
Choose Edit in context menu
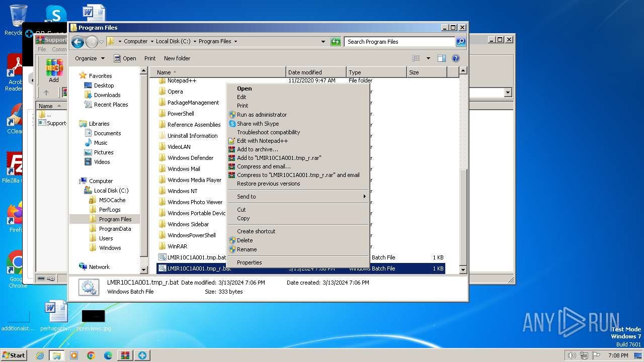click(x=298, y=97)
